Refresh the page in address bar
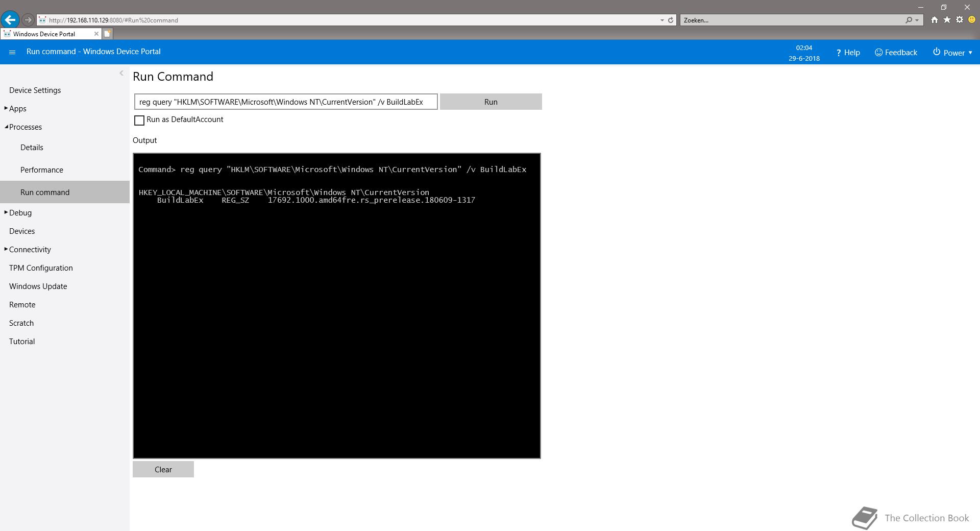The image size is (980, 531). point(671,20)
